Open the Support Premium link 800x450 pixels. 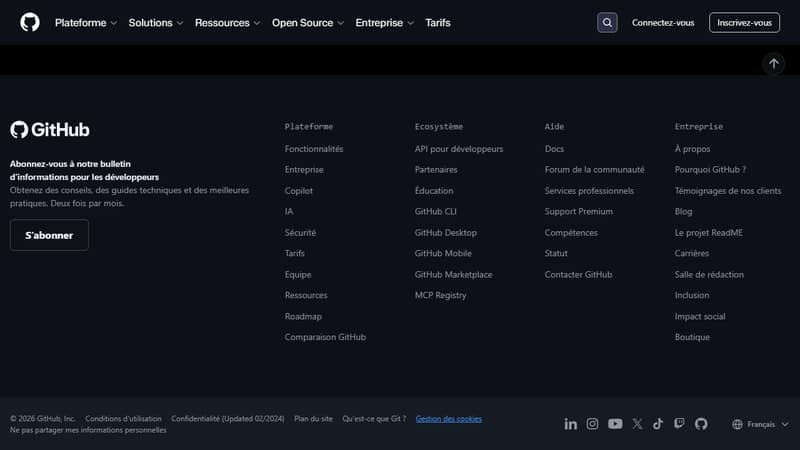[579, 211]
